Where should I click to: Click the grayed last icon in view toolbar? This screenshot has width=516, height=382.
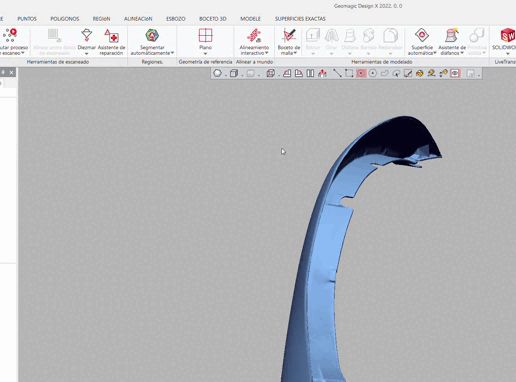click(470, 73)
